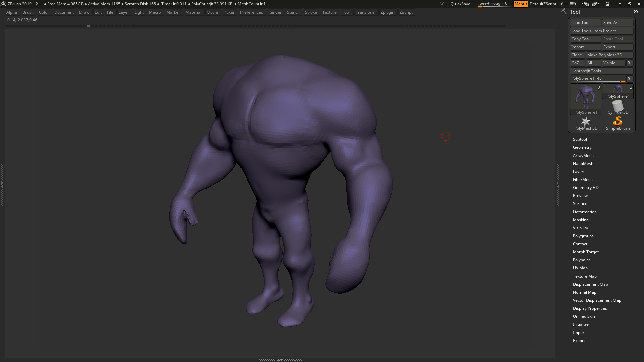644x362 pixels.
Task: Click the QuickSave icon in toolbar
Action: pyautogui.click(x=460, y=4)
